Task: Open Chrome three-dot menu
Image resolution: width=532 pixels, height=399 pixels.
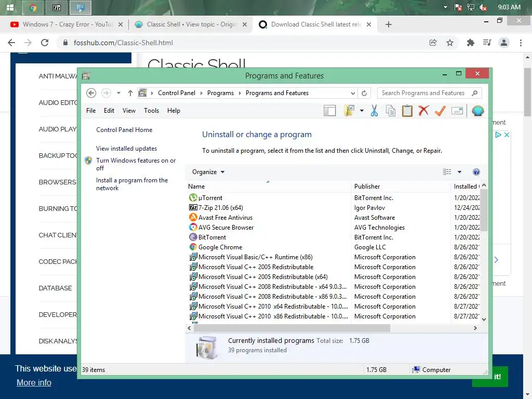Action: pyautogui.click(x=521, y=43)
